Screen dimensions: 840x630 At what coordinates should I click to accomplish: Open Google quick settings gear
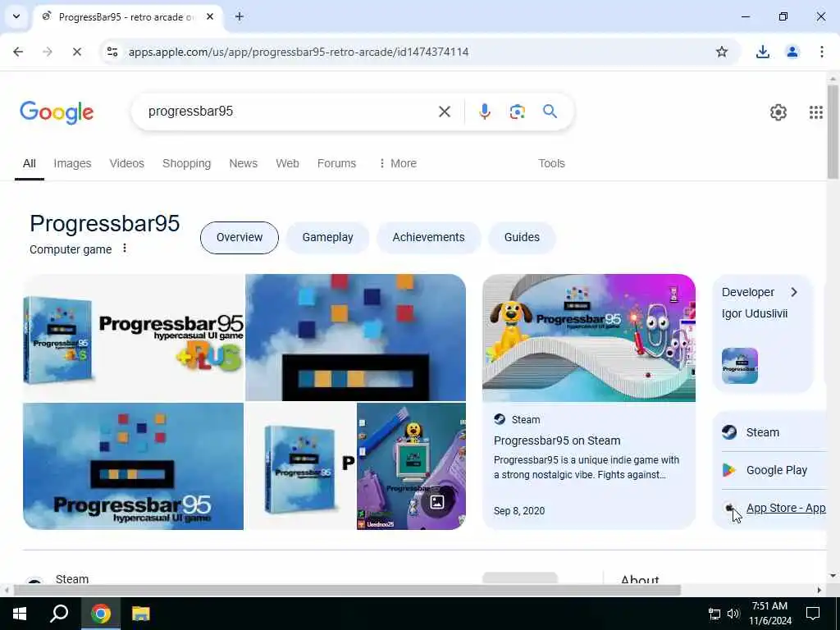click(778, 112)
